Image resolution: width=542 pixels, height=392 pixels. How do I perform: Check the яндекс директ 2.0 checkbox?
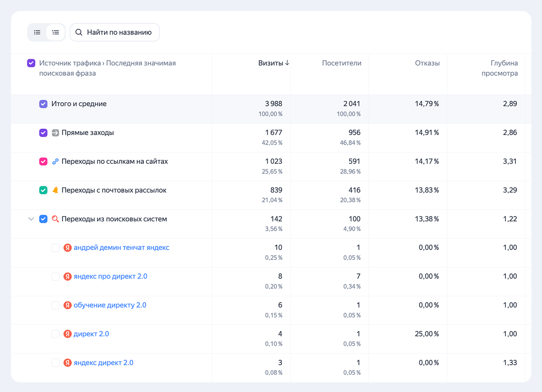coord(56,363)
